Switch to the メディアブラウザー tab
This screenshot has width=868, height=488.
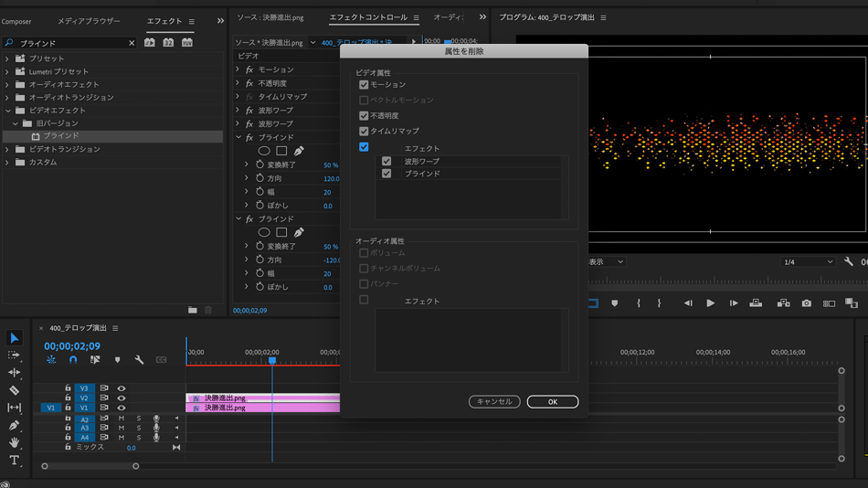[x=89, y=21]
